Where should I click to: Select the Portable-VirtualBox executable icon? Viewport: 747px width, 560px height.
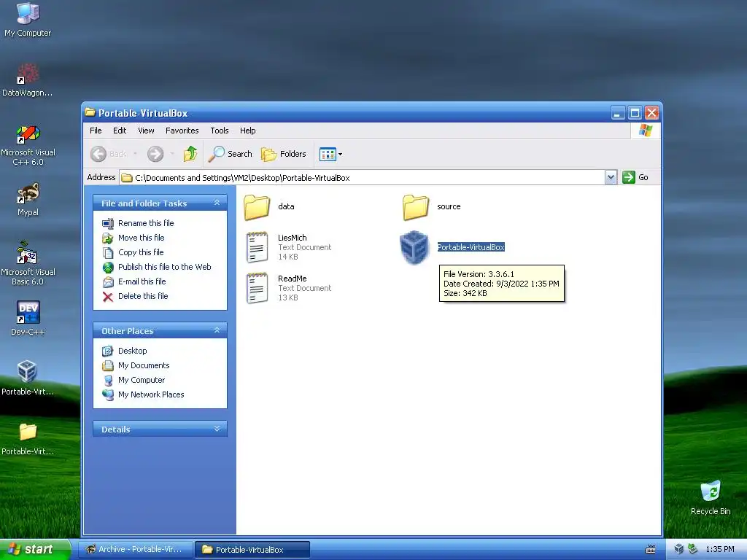414,248
